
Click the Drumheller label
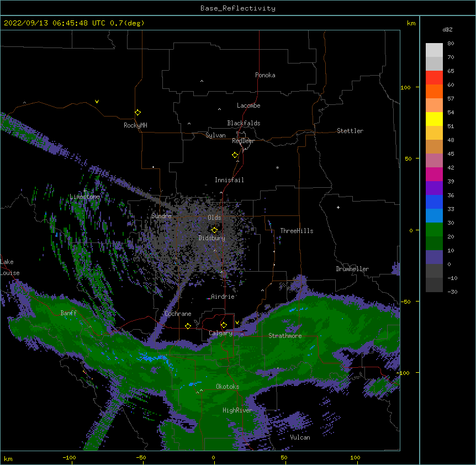352,269
